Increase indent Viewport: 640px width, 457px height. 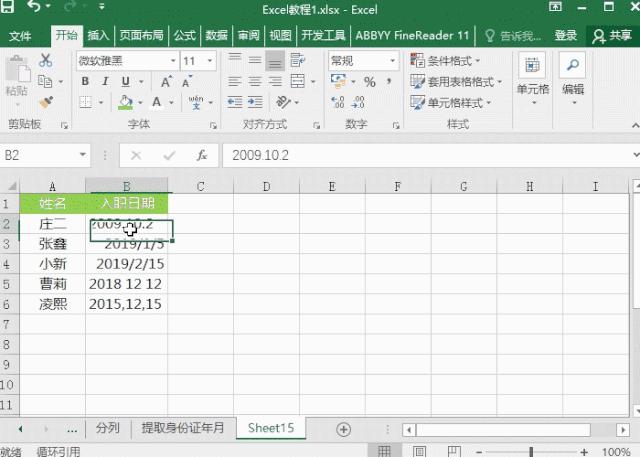[x=255, y=102]
